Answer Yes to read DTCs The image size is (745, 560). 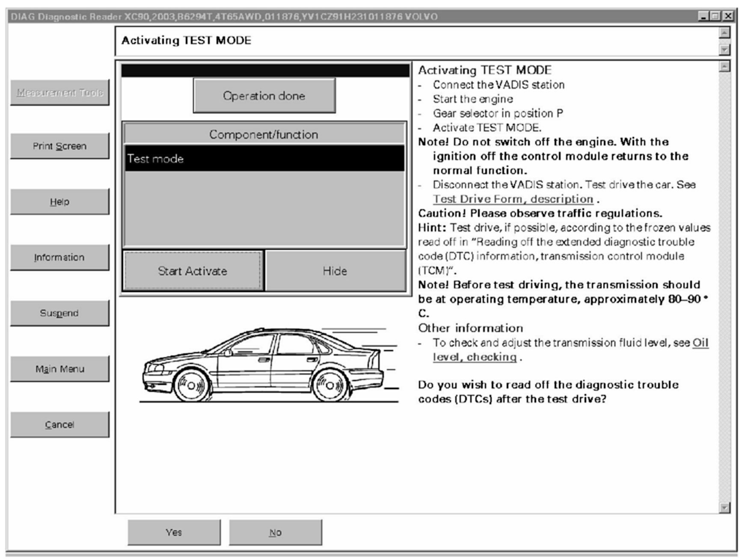[174, 532]
